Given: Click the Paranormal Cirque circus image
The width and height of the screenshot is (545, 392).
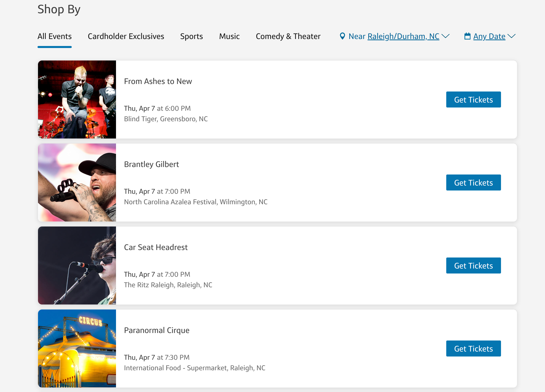Looking at the screenshot, I should tap(77, 348).
